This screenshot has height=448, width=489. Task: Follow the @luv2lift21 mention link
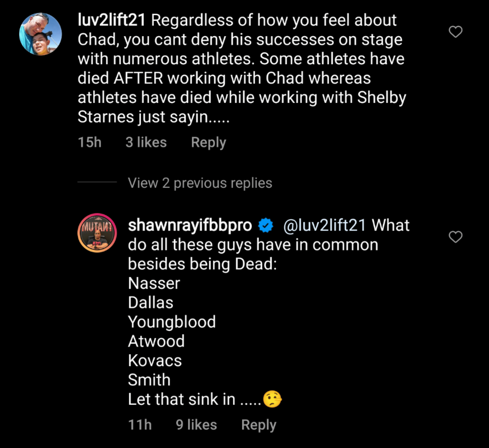[324, 225]
